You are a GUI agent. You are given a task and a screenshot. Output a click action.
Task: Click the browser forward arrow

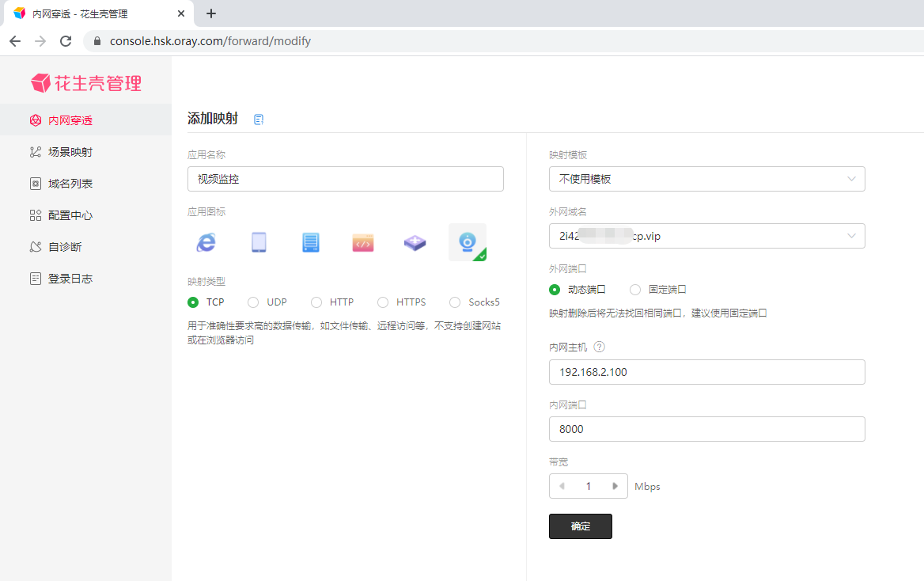tap(40, 41)
